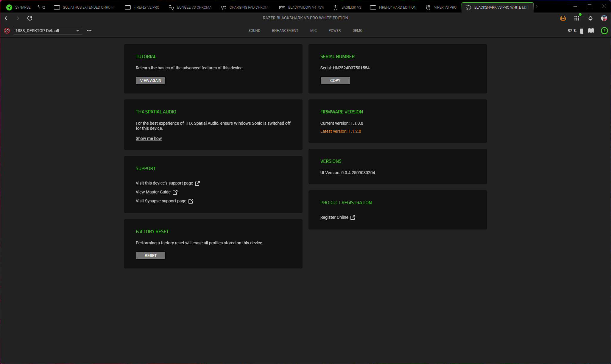Go back using the back arrow
This screenshot has width=611, height=364.
click(x=6, y=18)
